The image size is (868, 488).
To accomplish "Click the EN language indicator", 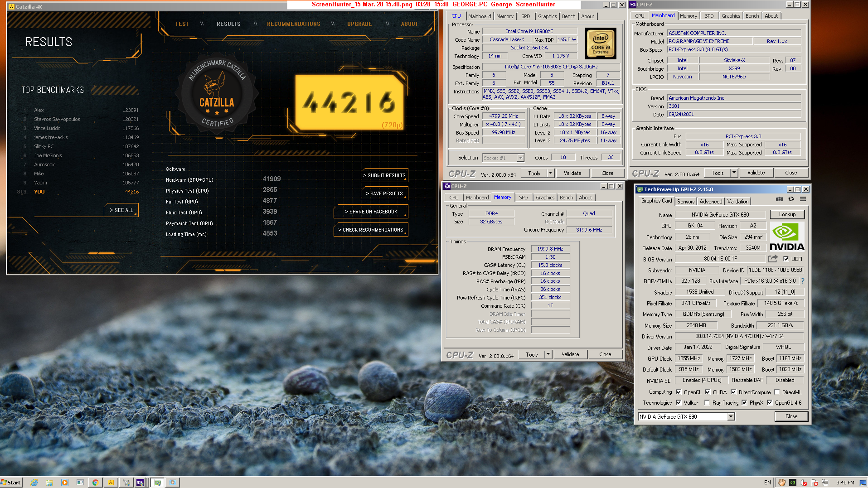I will (x=767, y=483).
